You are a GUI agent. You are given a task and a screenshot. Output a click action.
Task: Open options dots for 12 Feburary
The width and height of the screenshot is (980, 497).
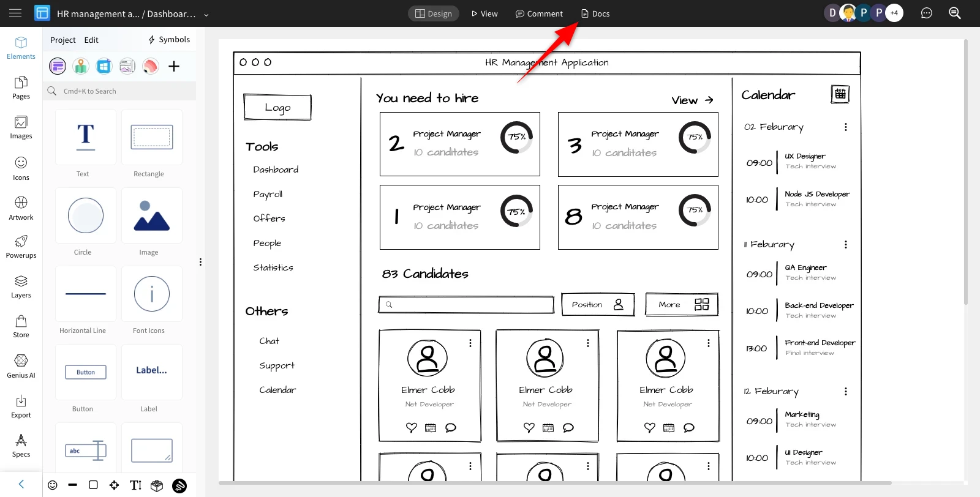[846, 391]
